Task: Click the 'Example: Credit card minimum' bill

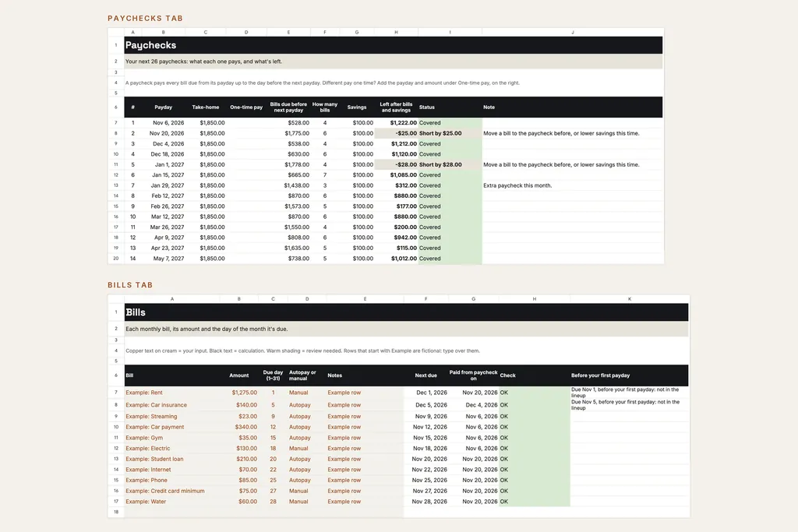Action: (172, 491)
